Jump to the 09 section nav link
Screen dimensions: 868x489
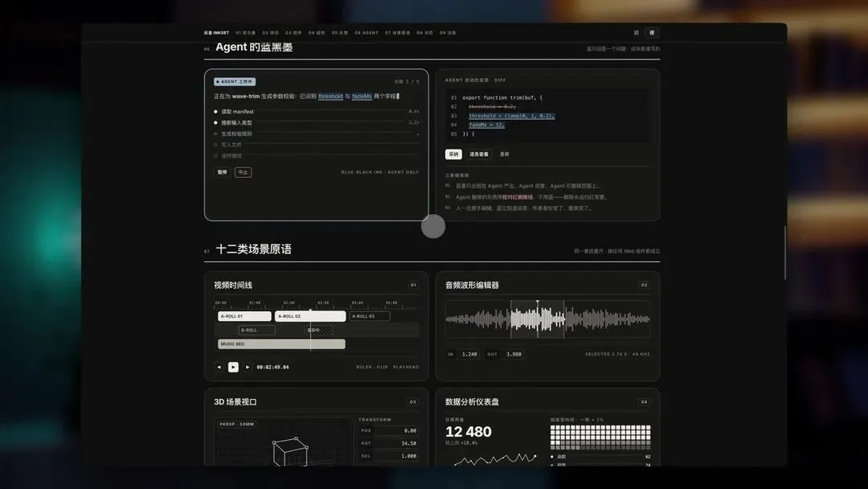point(448,33)
